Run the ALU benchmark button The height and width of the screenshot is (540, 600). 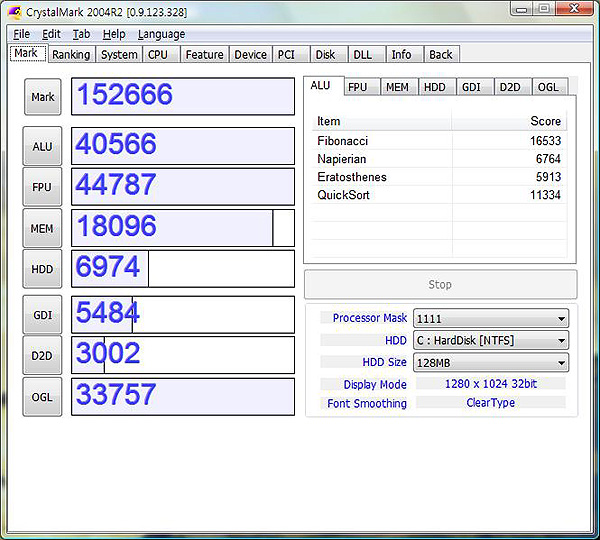tap(42, 146)
